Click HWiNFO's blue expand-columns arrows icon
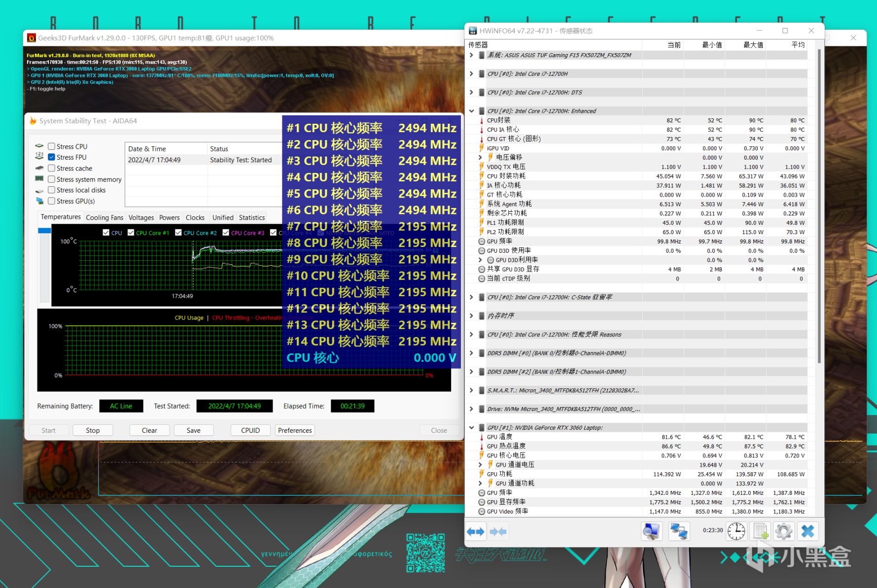Image resolution: width=877 pixels, height=588 pixels. tap(476, 531)
